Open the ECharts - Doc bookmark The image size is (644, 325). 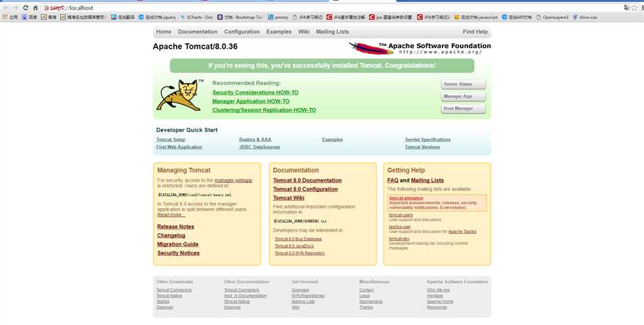[x=197, y=18]
